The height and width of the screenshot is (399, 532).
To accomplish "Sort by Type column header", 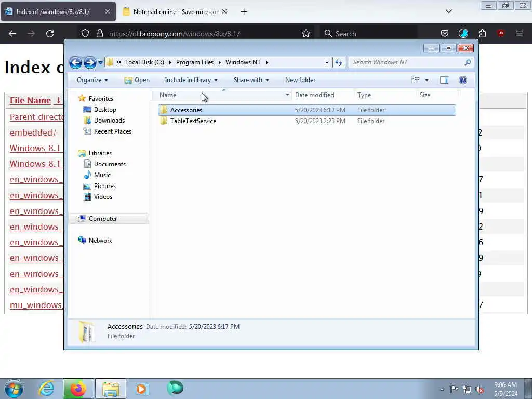I will 385,96.
